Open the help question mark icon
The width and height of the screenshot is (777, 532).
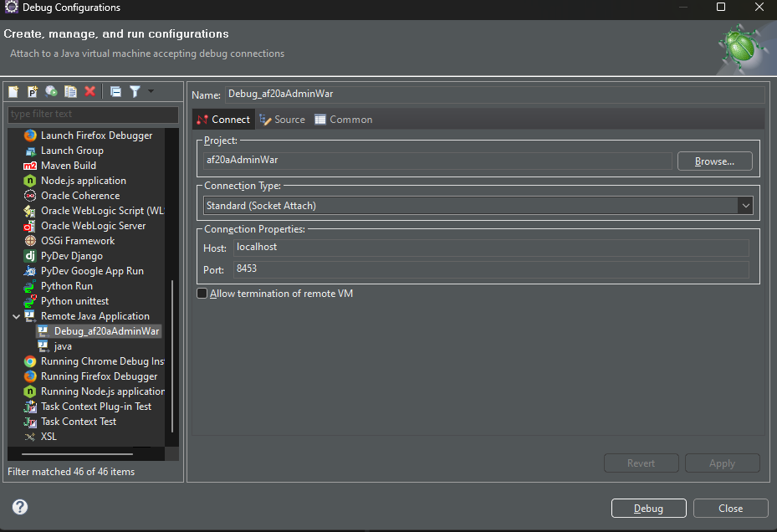point(20,507)
